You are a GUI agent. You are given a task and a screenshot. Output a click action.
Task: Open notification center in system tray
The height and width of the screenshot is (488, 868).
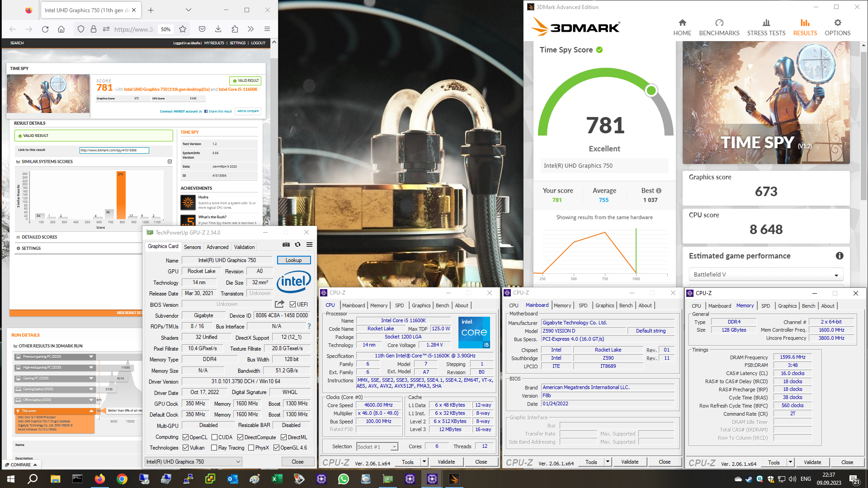(x=854, y=479)
